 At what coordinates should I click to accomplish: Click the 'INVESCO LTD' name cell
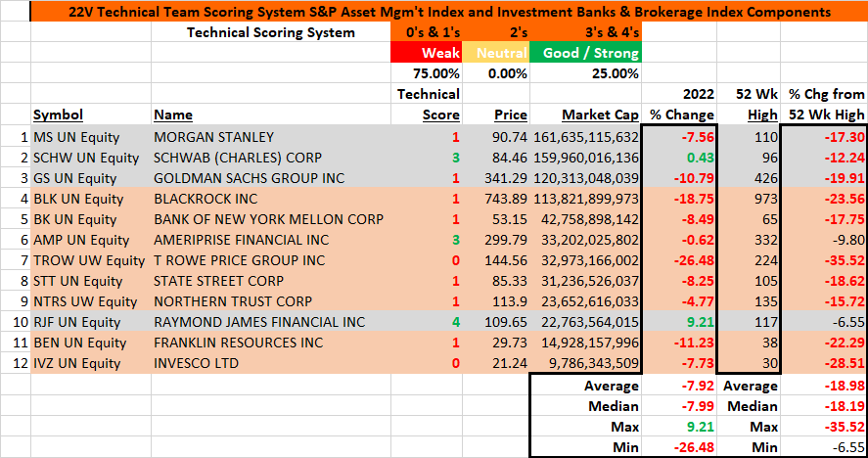click(x=271, y=363)
